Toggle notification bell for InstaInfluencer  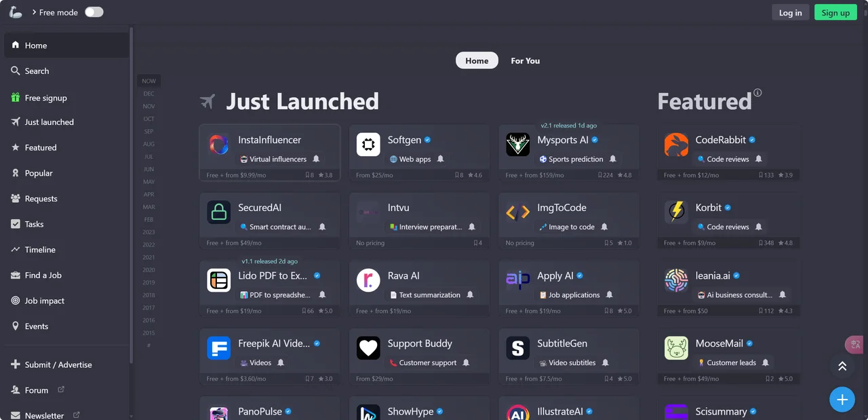(x=316, y=159)
